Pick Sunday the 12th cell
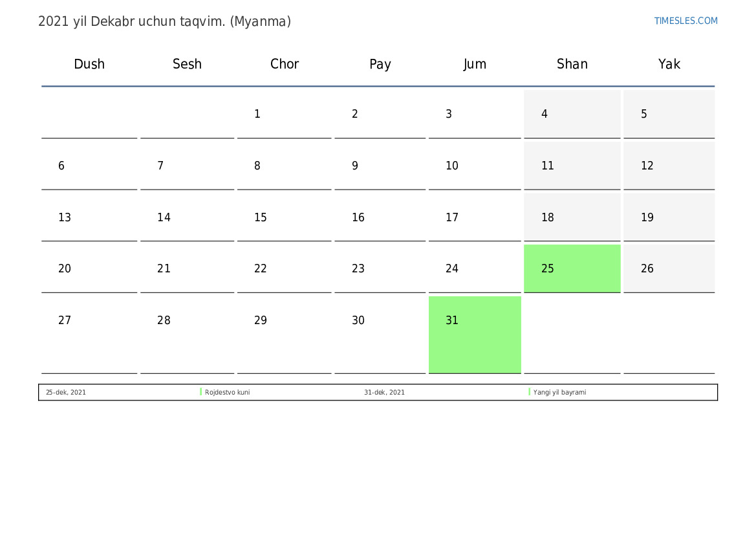Image resolution: width=756 pixels, height=535 pixels. point(669,166)
